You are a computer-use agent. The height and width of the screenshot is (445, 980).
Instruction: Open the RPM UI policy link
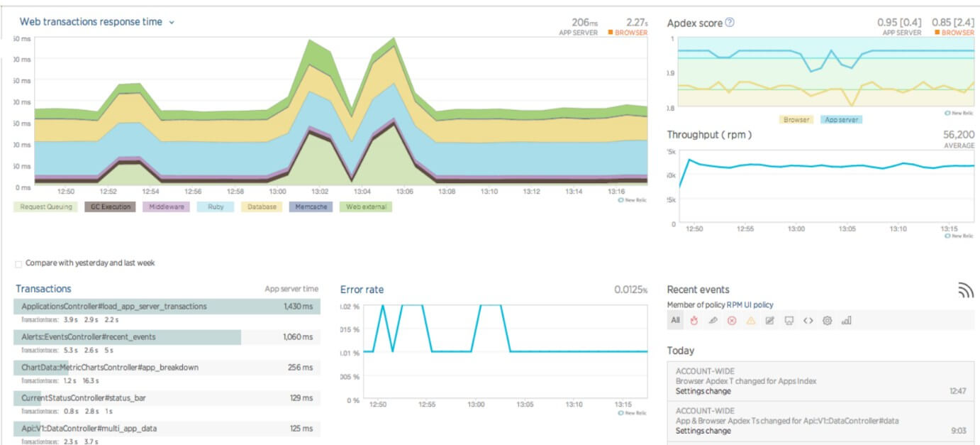[x=750, y=305]
